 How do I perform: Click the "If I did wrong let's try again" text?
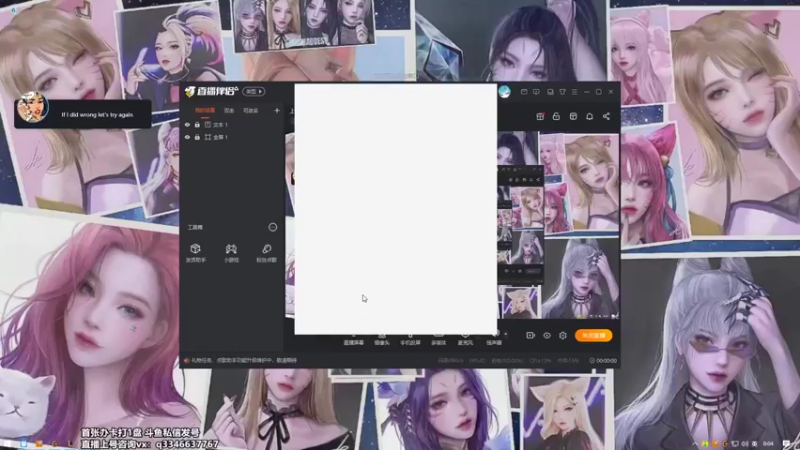pyautogui.click(x=97, y=115)
